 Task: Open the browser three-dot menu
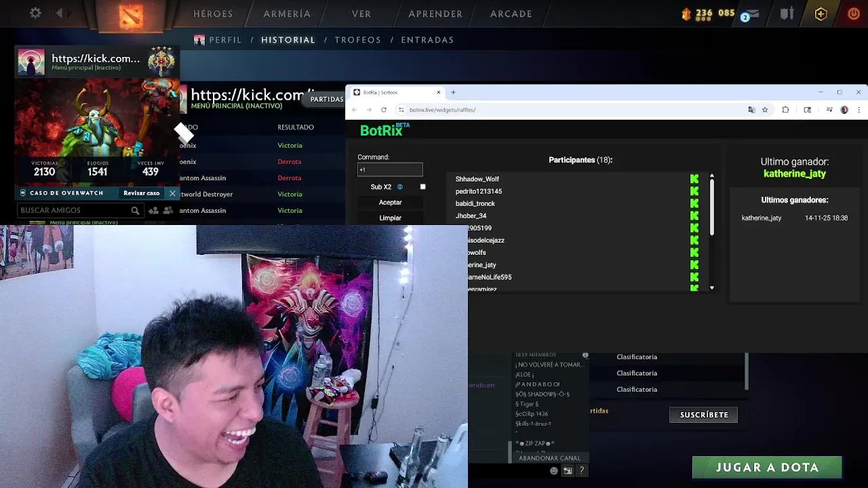(x=859, y=110)
